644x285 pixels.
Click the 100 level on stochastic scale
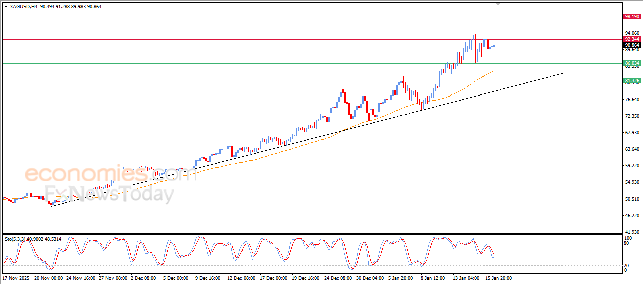[x=628, y=238]
